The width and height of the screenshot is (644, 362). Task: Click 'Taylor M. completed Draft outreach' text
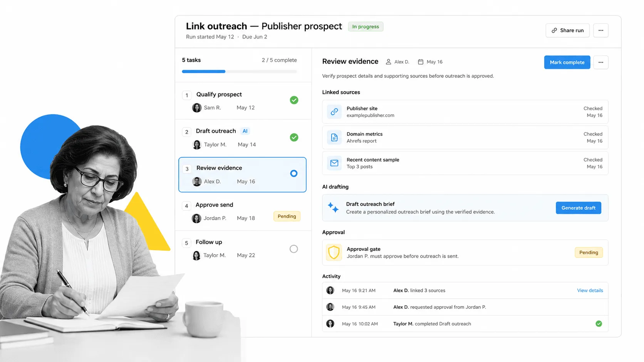(432, 324)
